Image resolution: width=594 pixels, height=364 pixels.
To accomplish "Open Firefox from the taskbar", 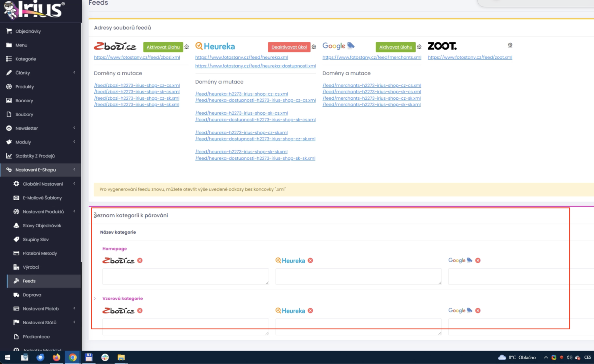I will [56, 357].
